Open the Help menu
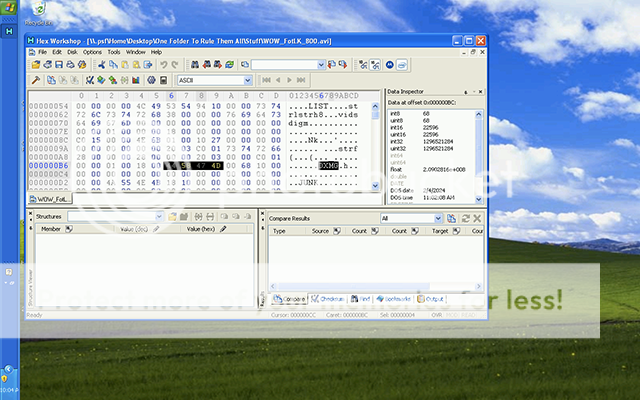640x400 pixels. click(156, 52)
